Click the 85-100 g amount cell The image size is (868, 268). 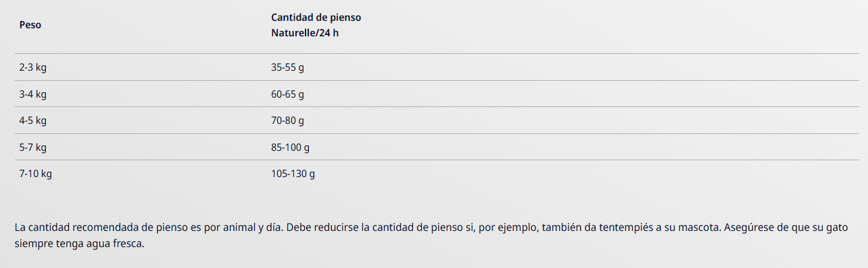290,147
